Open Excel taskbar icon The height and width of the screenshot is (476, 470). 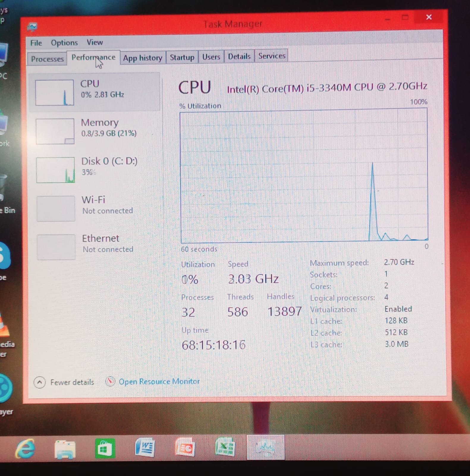click(225, 447)
